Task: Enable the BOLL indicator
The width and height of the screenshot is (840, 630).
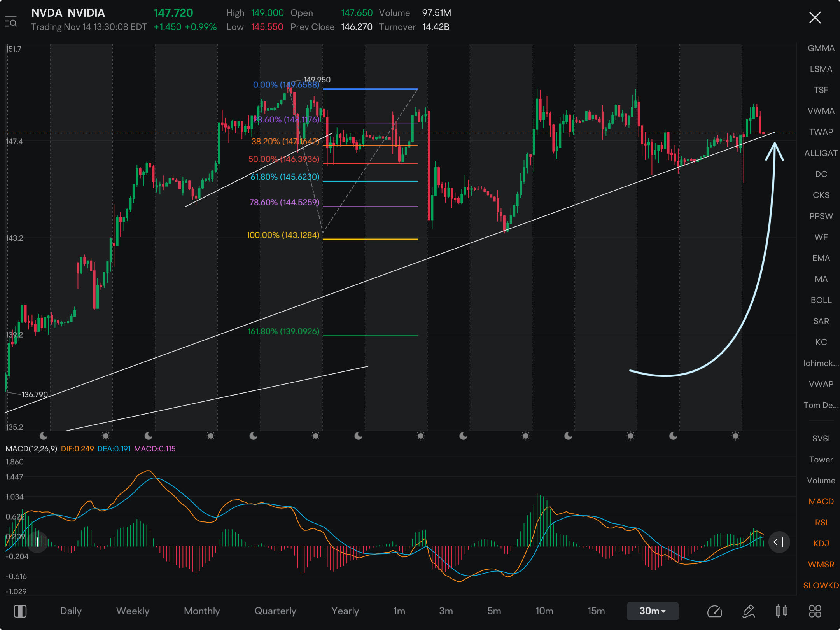Action: point(821,300)
